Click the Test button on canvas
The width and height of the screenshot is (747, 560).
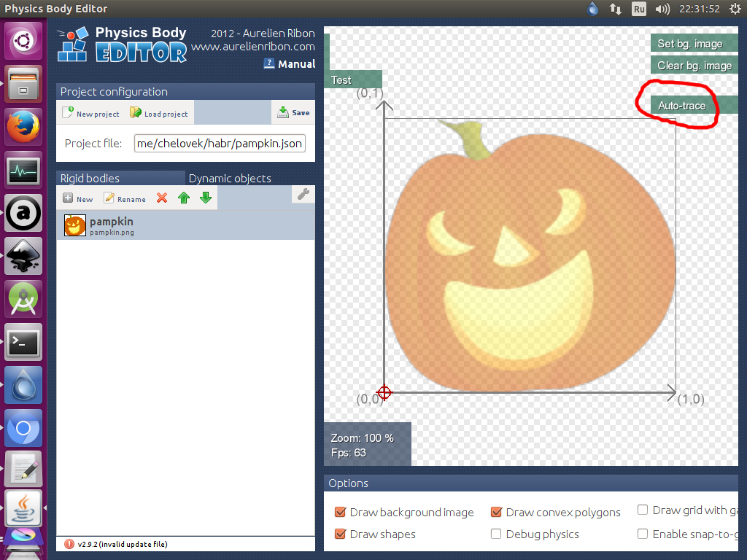pos(353,79)
